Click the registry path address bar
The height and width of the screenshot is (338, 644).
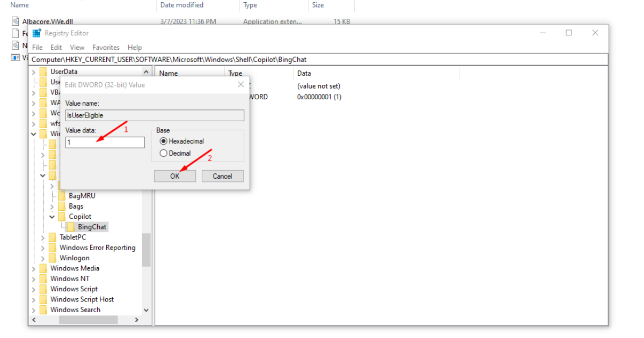click(x=319, y=60)
